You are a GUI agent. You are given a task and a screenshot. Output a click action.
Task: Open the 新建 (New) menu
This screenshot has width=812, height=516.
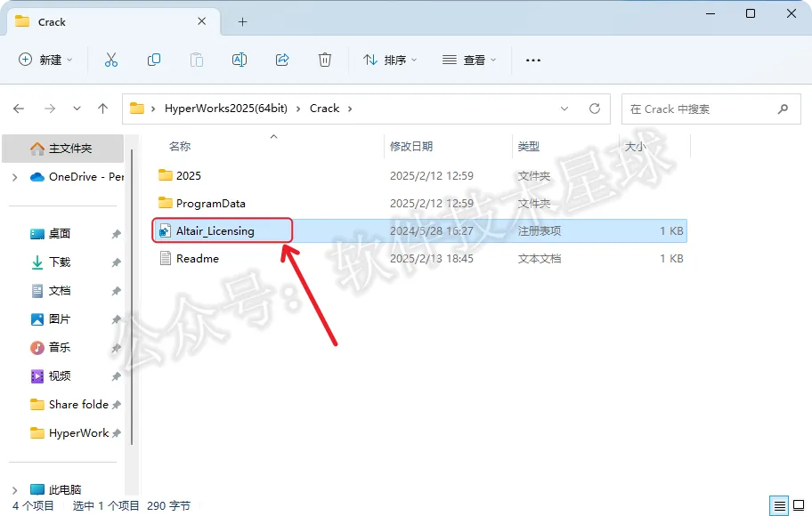click(45, 60)
